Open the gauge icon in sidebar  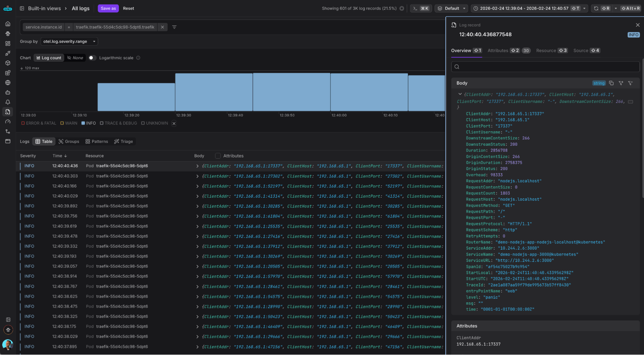[8, 122]
